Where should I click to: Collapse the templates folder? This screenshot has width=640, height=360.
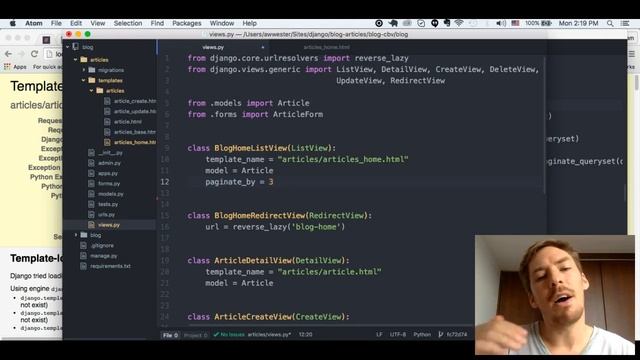pyautogui.click(x=83, y=80)
